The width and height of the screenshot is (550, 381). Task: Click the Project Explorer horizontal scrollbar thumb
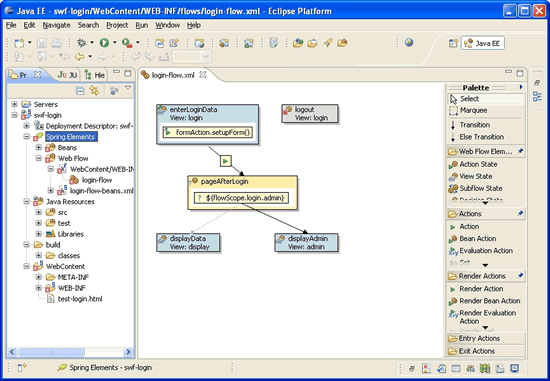pyautogui.click(x=51, y=352)
